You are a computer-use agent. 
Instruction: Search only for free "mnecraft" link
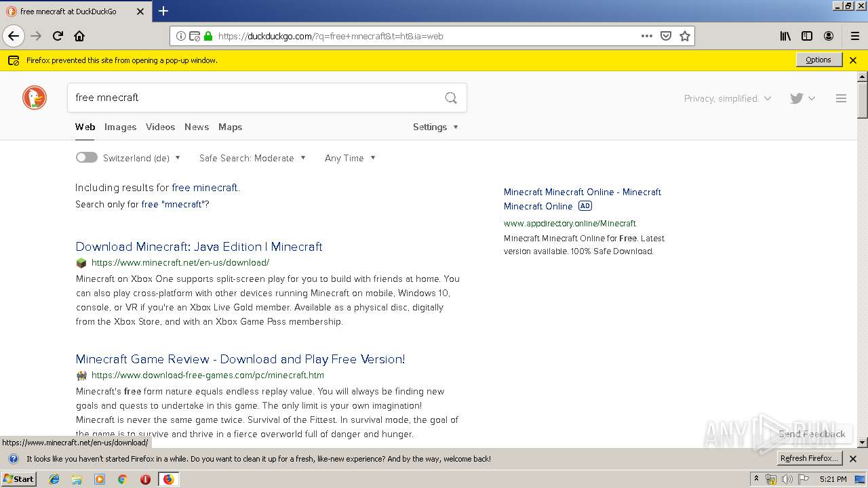click(x=175, y=204)
